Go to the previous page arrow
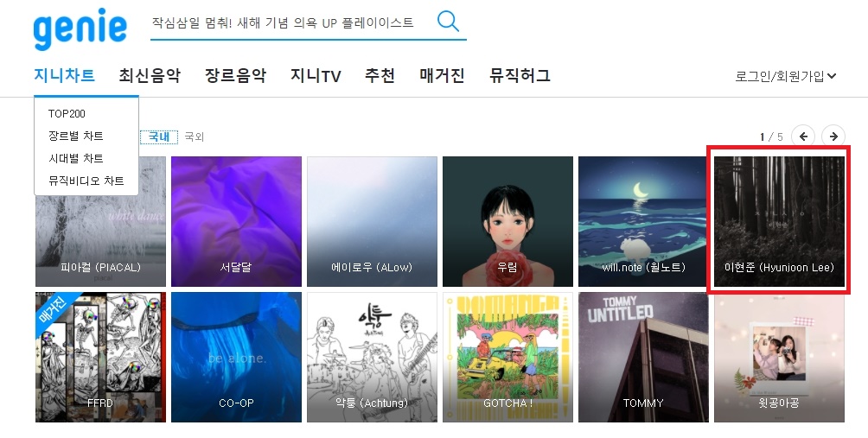Screen dimensions: 868x438 803,136
